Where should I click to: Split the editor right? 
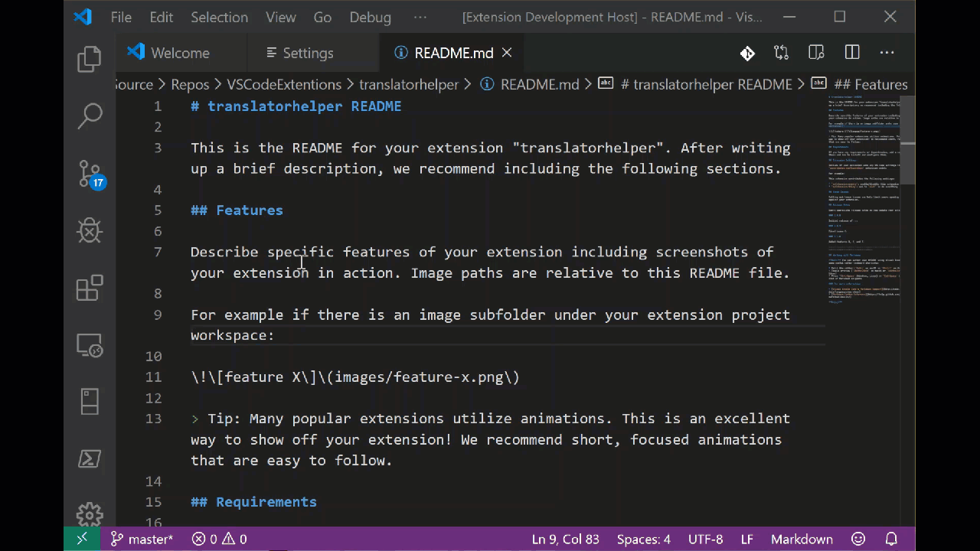pos(852,53)
